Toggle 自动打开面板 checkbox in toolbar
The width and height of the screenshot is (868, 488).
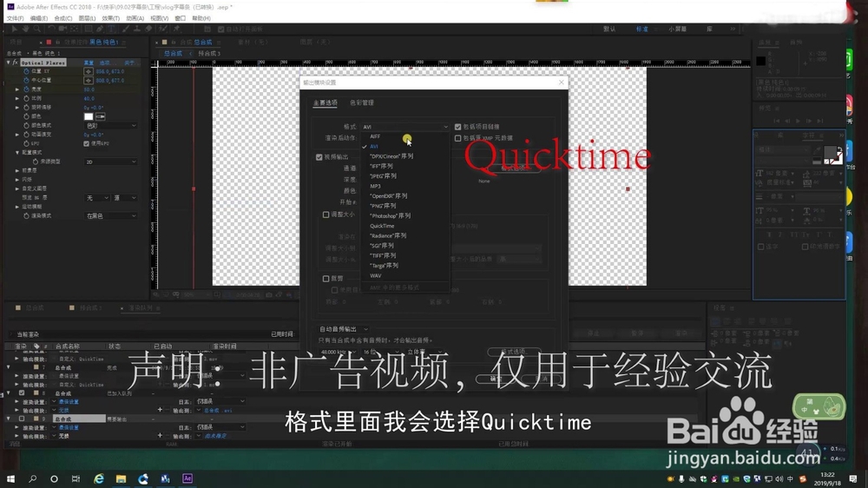tap(220, 29)
